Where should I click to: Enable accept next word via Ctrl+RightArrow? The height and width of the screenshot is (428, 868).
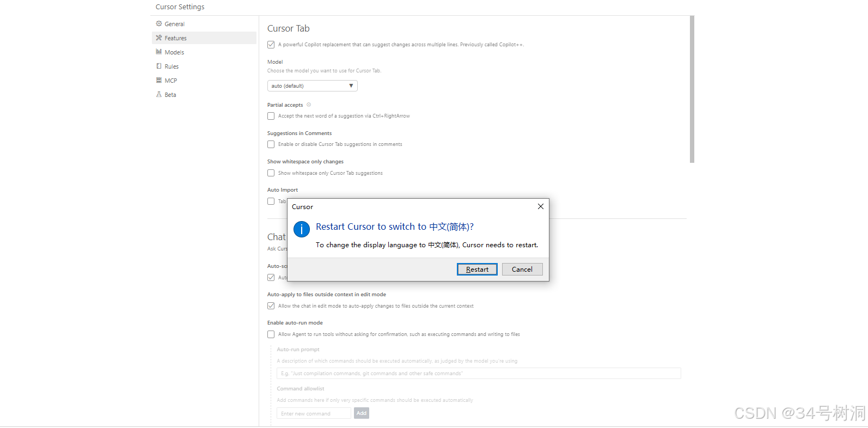click(x=271, y=116)
